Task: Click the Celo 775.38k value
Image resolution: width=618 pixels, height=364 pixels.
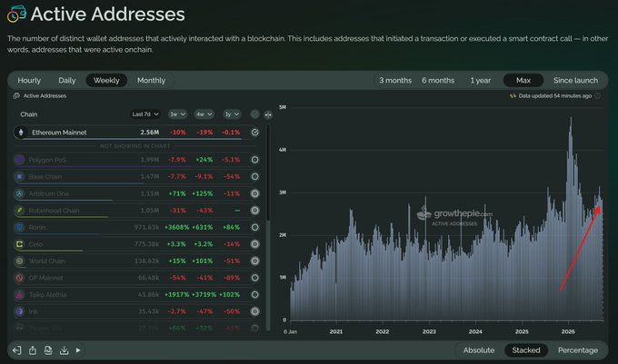Action: click(x=146, y=244)
